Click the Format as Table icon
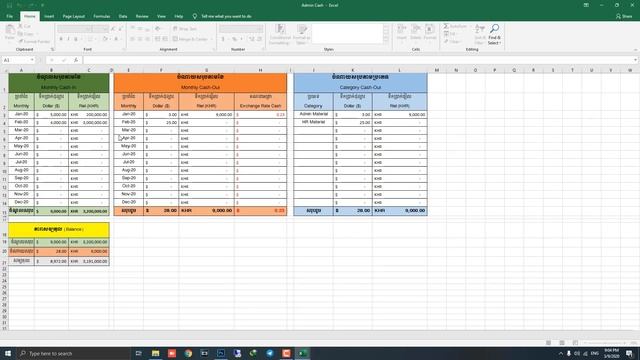 [x=302, y=34]
